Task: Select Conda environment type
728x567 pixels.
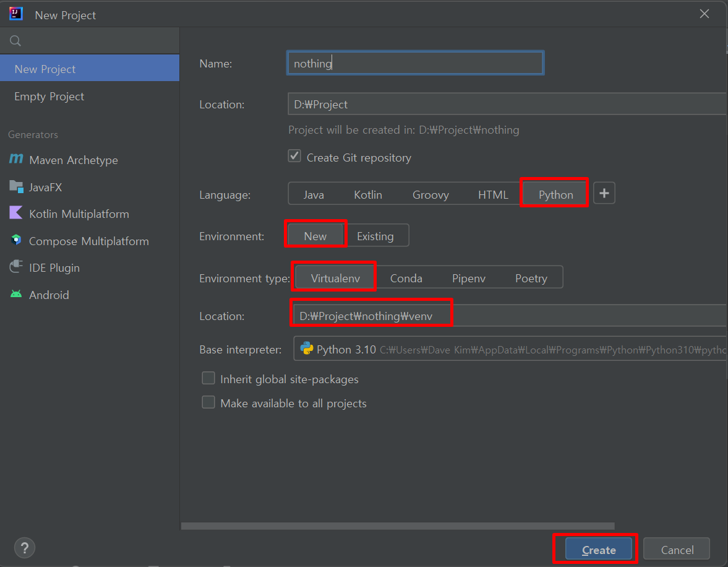Action: (x=406, y=278)
